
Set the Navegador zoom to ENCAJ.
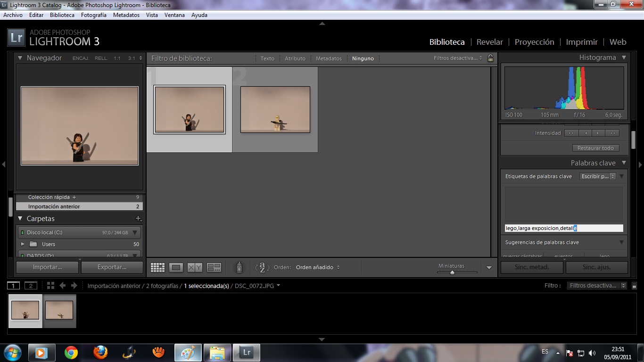click(81, 58)
